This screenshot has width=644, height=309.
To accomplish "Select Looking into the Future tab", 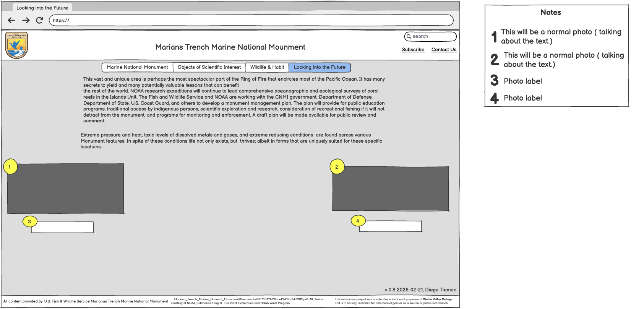I will 320,67.
